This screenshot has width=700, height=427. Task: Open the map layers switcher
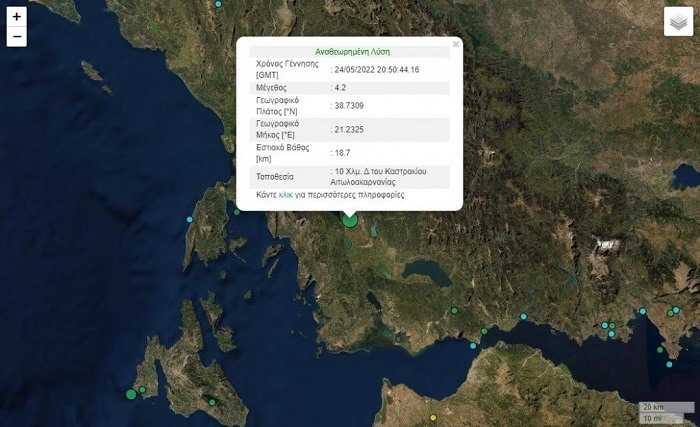point(677,23)
